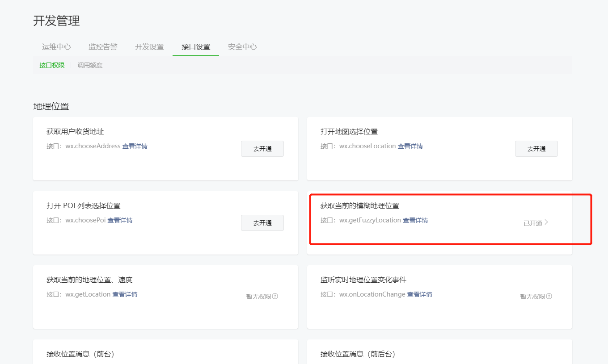The image size is (608, 364).
Task: Click the wx.onLocationChange interface name
Action: point(372,294)
